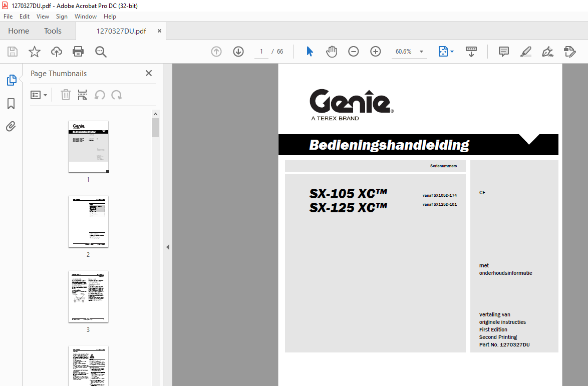Open the File menu
Image resolution: width=588 pixels, height=386 pixels.
pos(8,17)
